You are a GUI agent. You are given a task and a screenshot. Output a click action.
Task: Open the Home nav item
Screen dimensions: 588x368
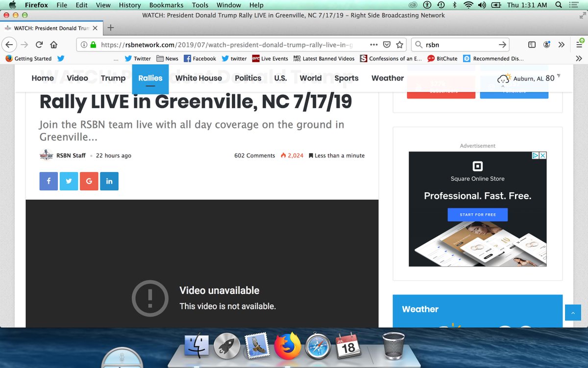(43, 78)
